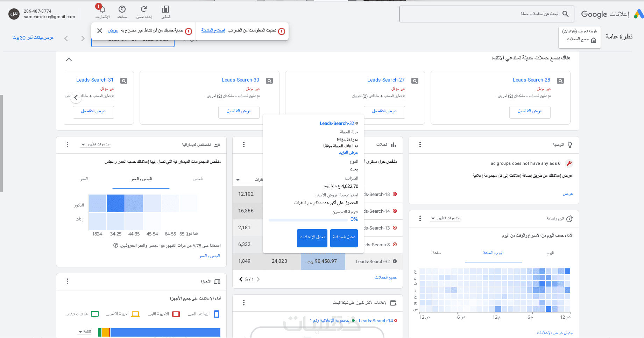Click the blue segment of devices cost bar

coord(165,332)
